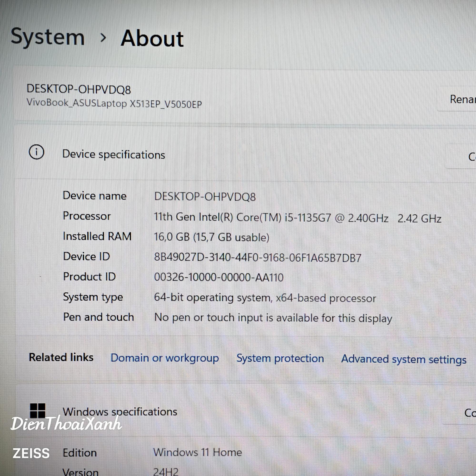Viewport: 476px width, 476px height.
Task: Go back to System in the breadcrumb
Action: point(48,37)
